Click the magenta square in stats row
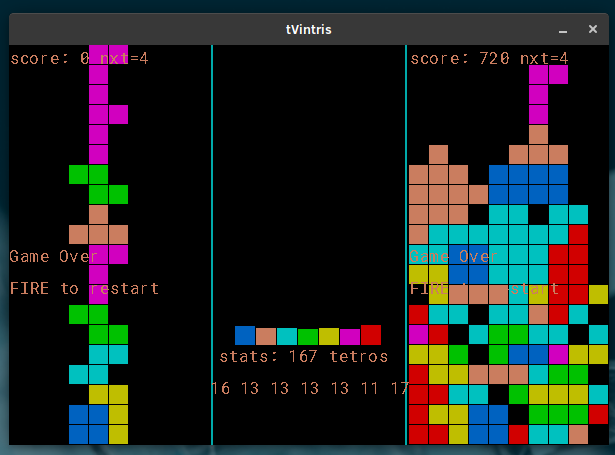This screenshot has height=455, width=615. click(x=350, y=336)
